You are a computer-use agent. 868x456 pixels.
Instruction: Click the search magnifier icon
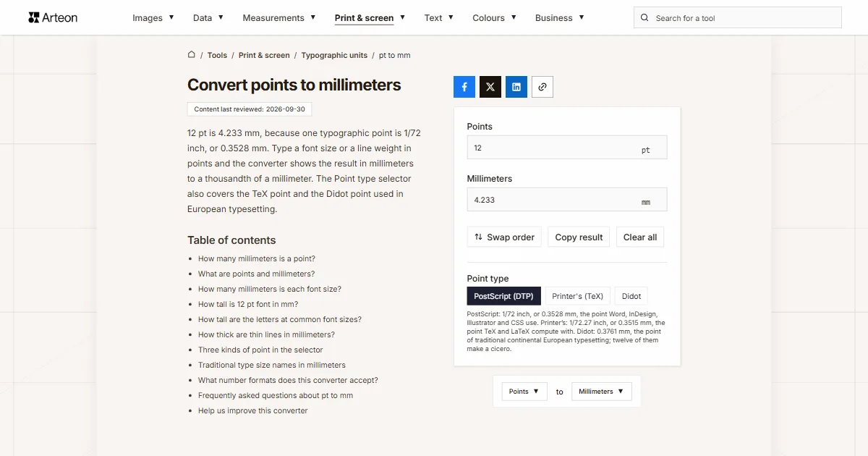(645, 18)
